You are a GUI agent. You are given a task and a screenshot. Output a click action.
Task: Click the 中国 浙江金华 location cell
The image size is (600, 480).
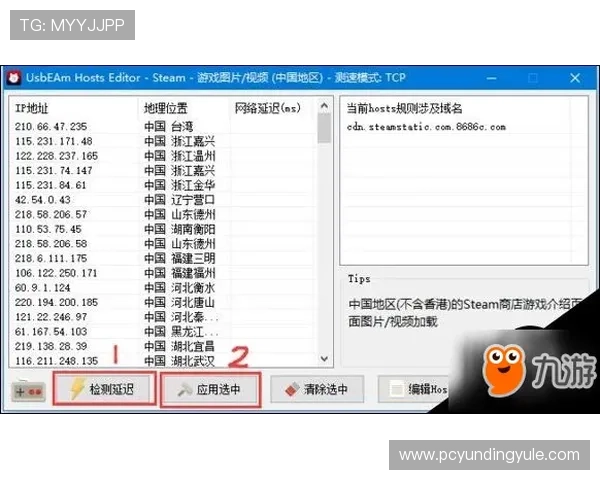pyautogui.click(x=179, y=185)
